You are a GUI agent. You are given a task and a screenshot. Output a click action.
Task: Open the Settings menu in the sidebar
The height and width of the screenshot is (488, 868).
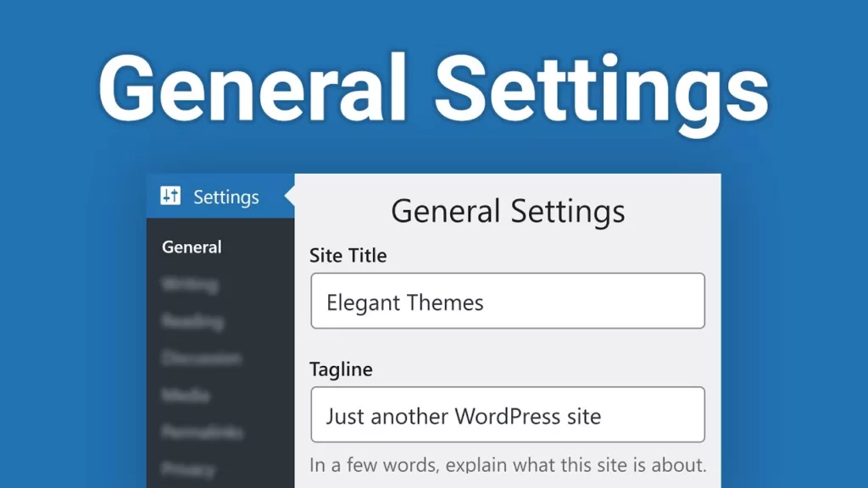coord(225,197)
